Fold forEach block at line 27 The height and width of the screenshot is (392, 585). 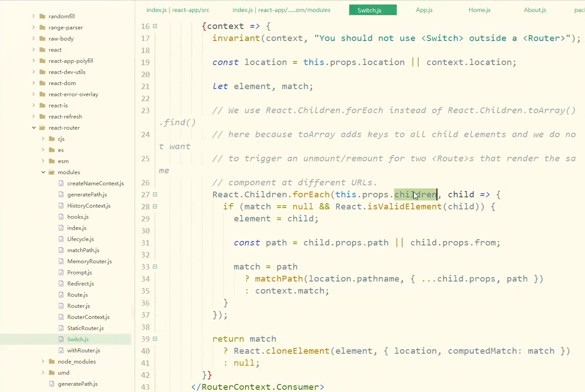click(x=155, y=195)
